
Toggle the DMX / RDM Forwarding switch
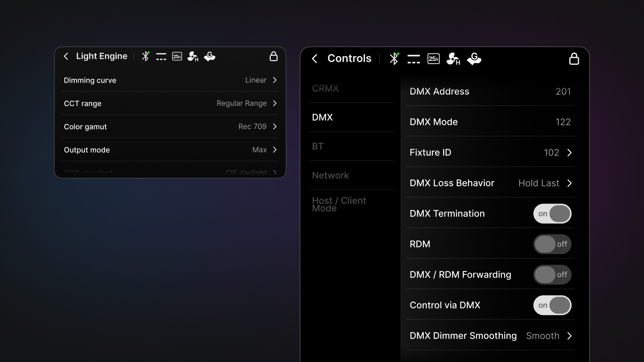pos(552,275)
